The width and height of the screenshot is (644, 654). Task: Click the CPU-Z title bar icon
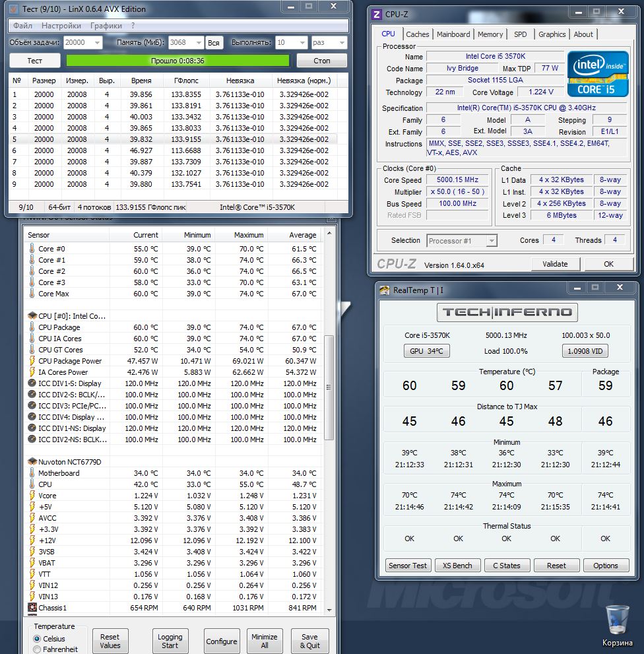point(377,15)
